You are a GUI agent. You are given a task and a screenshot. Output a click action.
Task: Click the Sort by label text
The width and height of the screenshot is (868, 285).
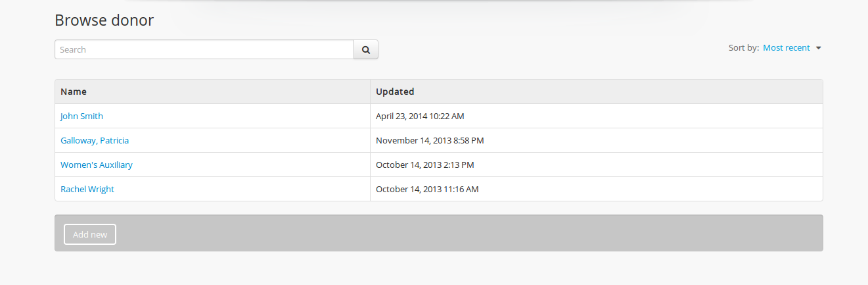[743, 48]
